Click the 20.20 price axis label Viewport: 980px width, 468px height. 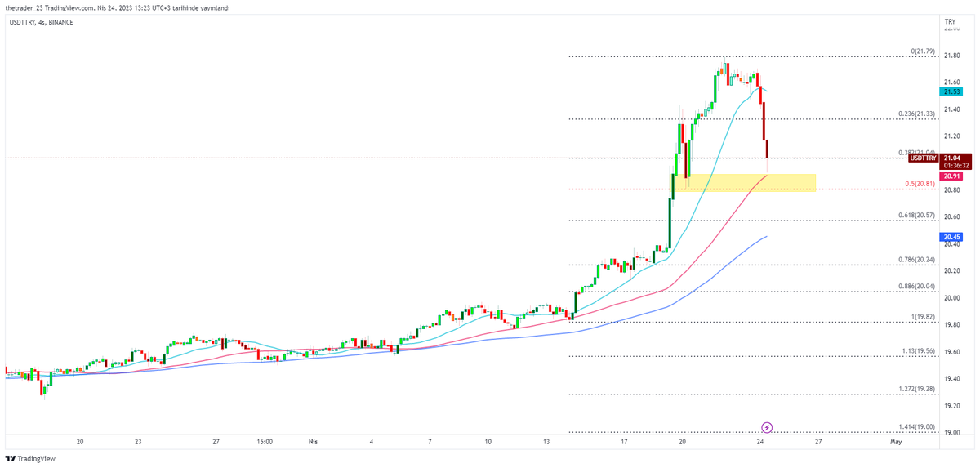pos(951,271)
